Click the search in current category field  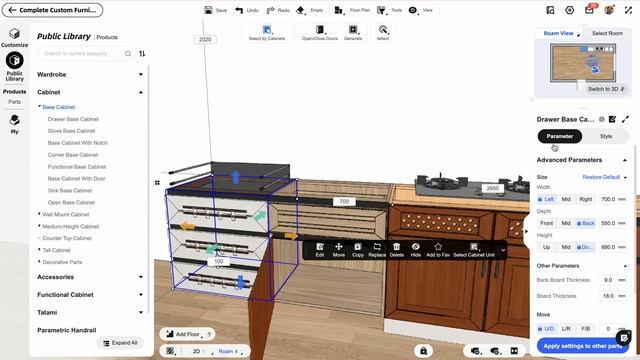coord(87,53)
